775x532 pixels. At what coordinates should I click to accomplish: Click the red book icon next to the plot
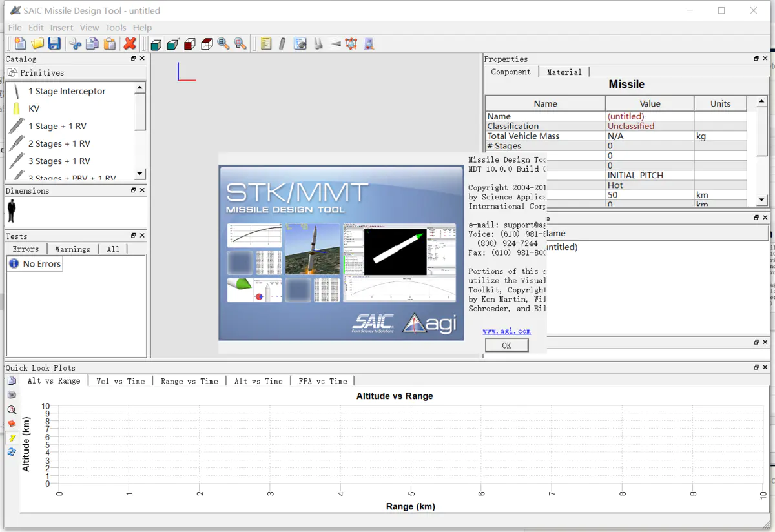click(x=12, y=424)
